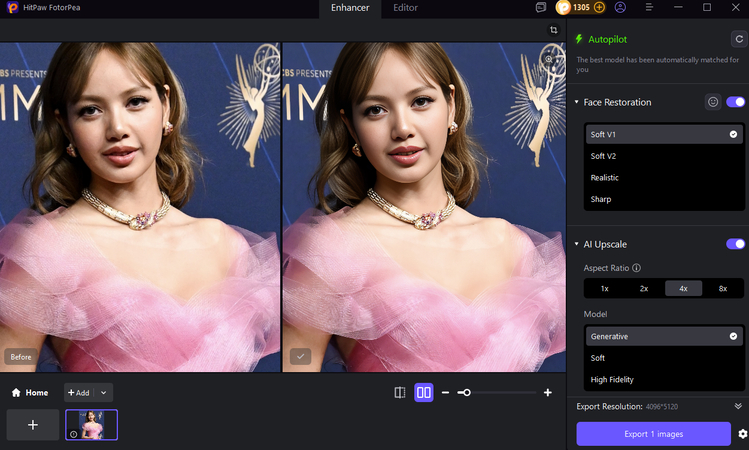749x450 pixels.
Task: Switch to side-by-side compare view
Action: (423, 393)
